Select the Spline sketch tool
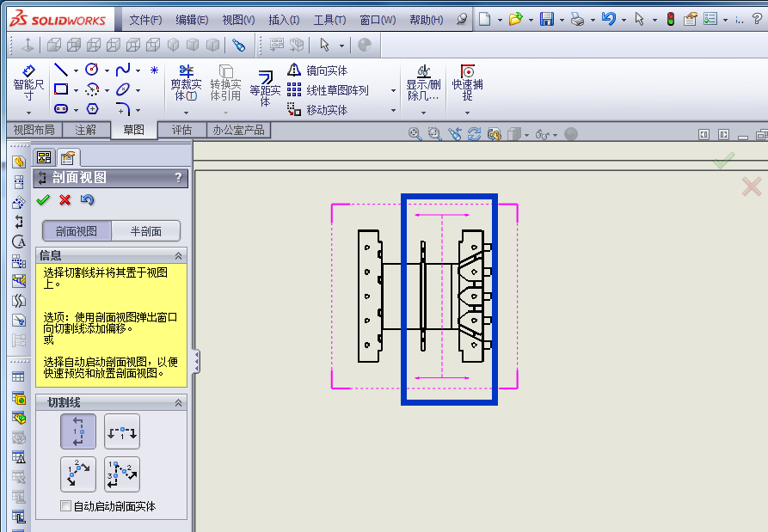Screen dimensions: 768x532 coord(123,70)
